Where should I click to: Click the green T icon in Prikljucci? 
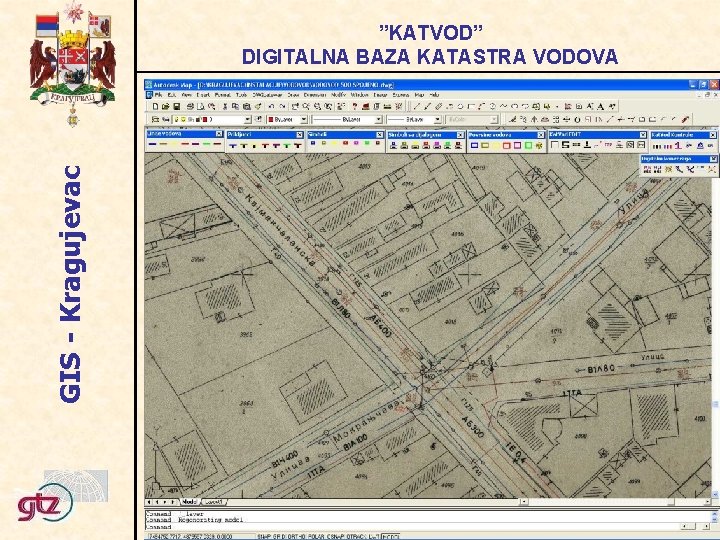287,146
